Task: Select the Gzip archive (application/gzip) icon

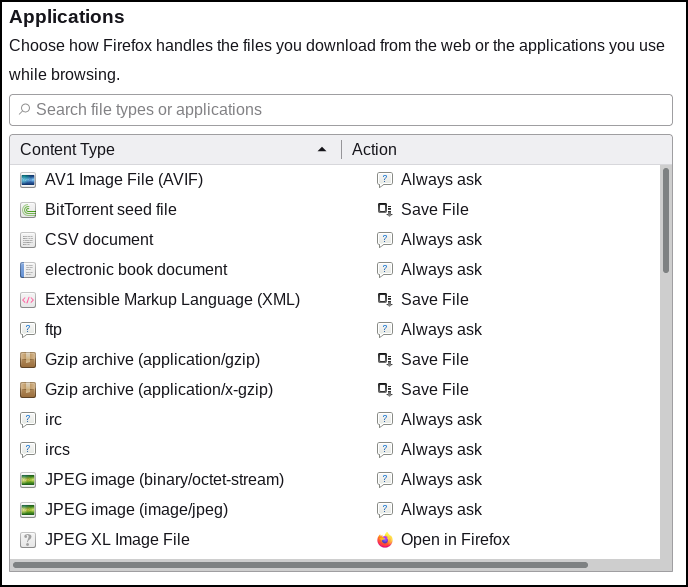Action: point(28,360)
